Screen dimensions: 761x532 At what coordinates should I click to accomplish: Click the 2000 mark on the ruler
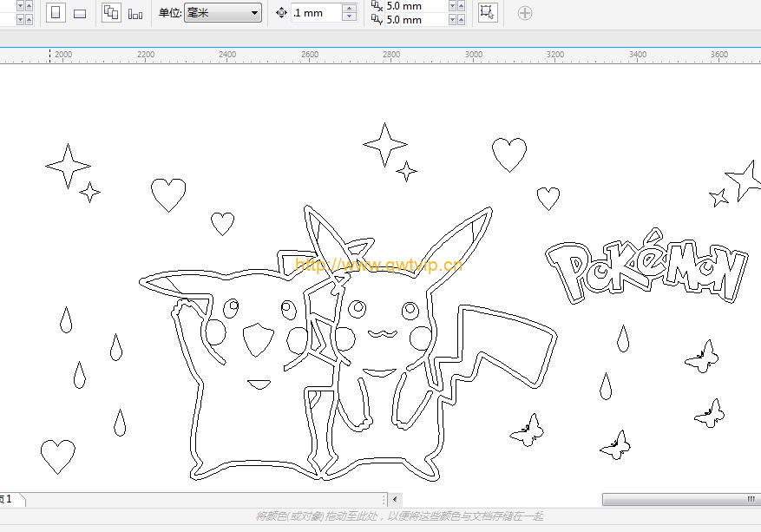[x=63, y=55]
